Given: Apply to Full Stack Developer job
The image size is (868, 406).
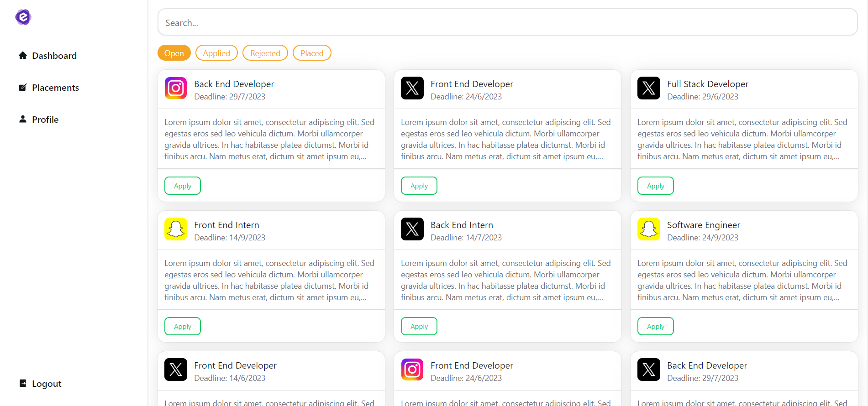Looking at the screenshot, I should 656,186.
